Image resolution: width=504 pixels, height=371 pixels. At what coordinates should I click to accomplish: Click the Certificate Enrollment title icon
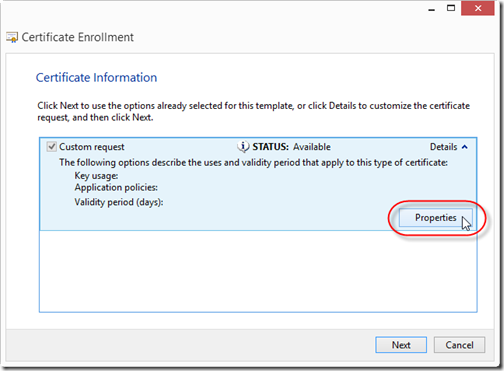[x=12, y=37]
